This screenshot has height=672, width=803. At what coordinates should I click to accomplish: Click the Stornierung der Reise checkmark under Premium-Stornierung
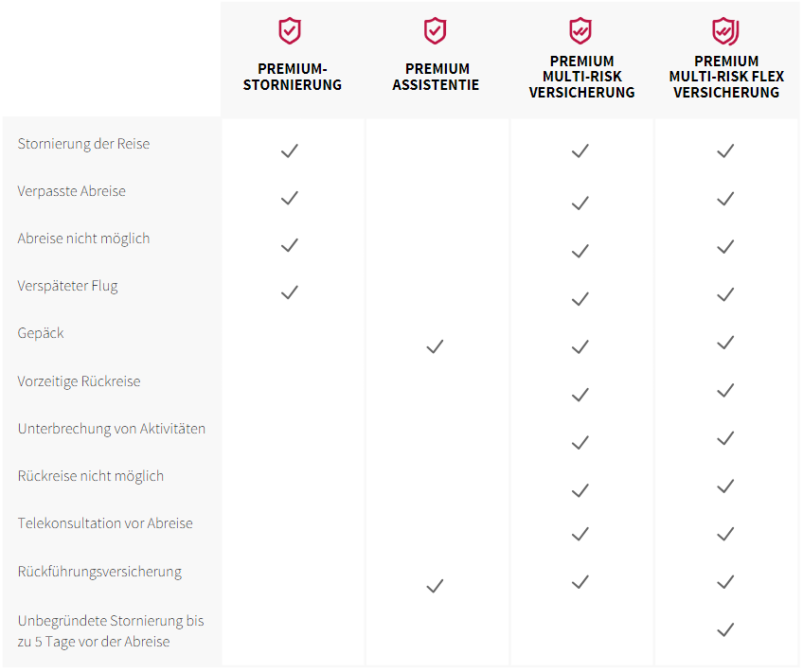click(x=290, y=150)
